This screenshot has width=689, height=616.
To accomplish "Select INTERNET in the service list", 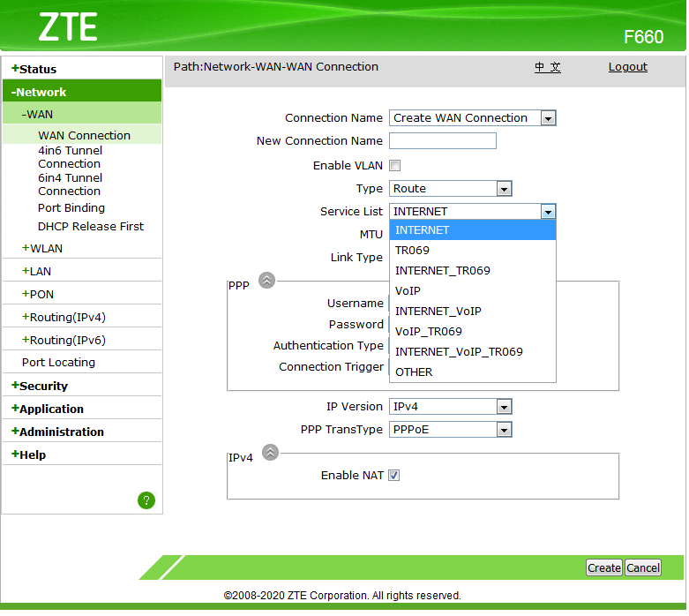I will tap(473, 230).
